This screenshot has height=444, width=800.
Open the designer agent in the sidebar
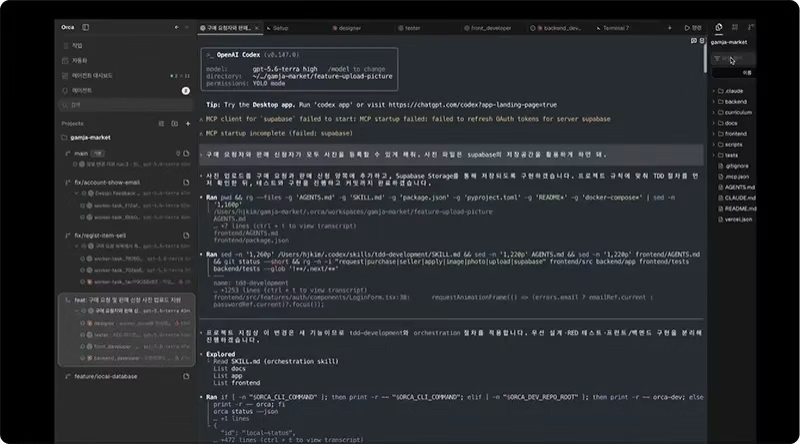[x=135, y=323]
